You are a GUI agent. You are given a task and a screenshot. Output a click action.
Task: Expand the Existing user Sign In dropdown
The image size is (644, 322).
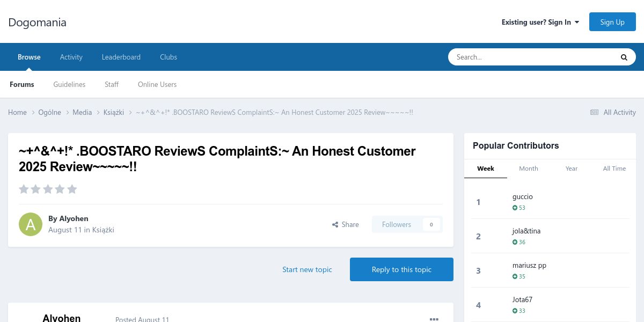[x=540, y=22]
